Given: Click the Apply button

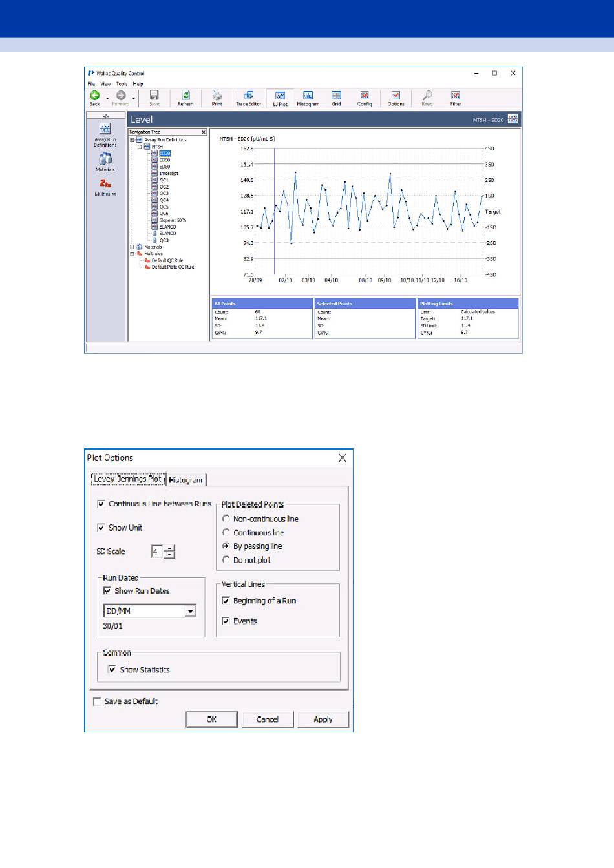Looking at the screenshot, I should click(323, 719).
